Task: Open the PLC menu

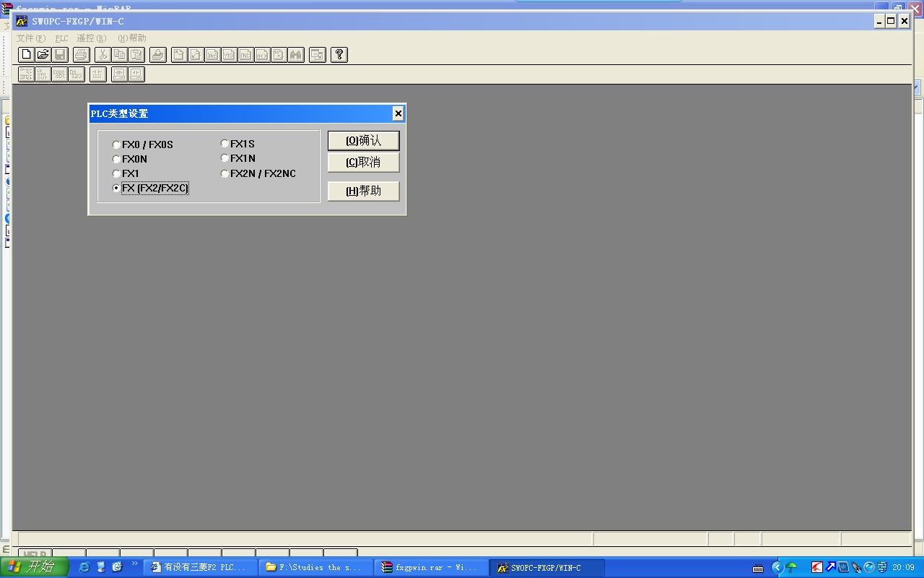Action: click(61, 38)
